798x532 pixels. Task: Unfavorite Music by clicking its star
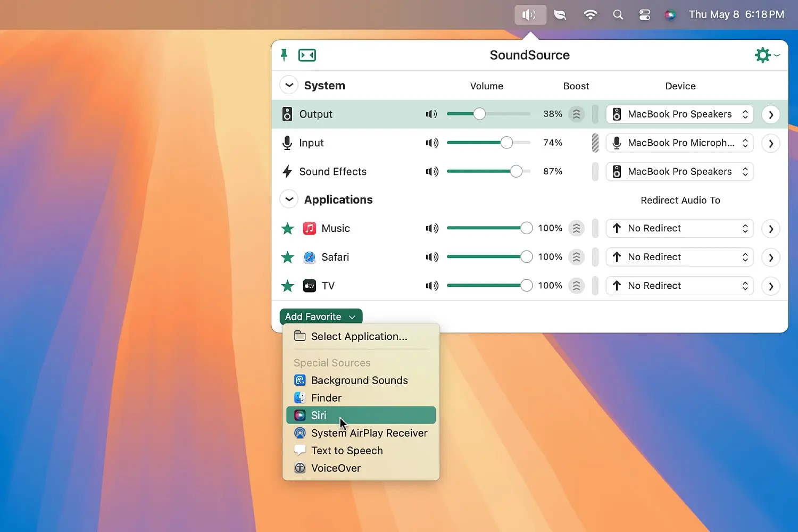tap(287, 228)
